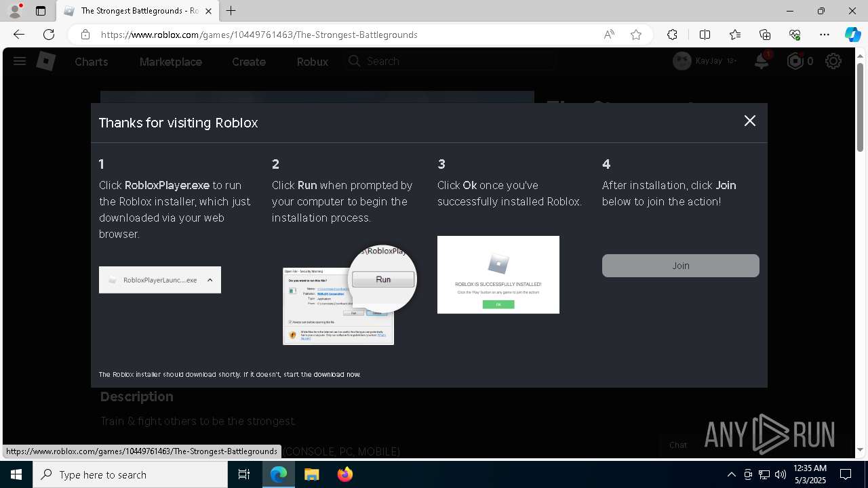The image size is (868, 488).
Task: Open the Action Center notifications
Action: (846, 474)
